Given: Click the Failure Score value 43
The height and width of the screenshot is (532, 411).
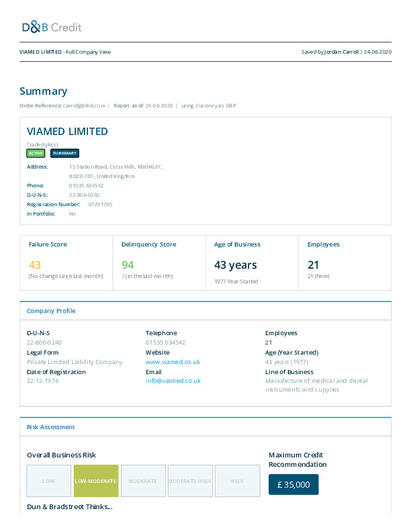Looking at the screenshot, I should point(35,265).
